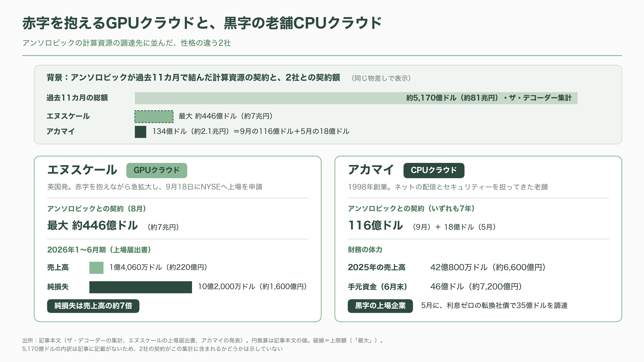Click the value 1億4,060万ドル(約220億円)

[158, 267]
